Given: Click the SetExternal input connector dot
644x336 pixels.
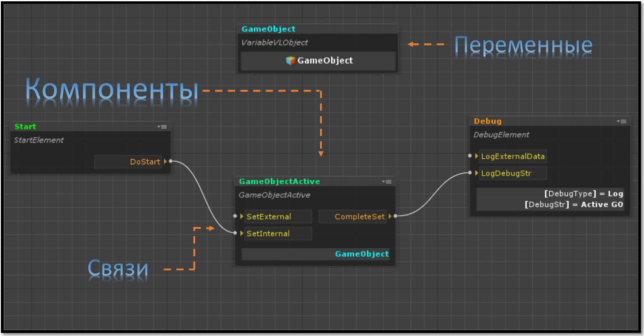Looking at the screenshot, I should [235, 216].
